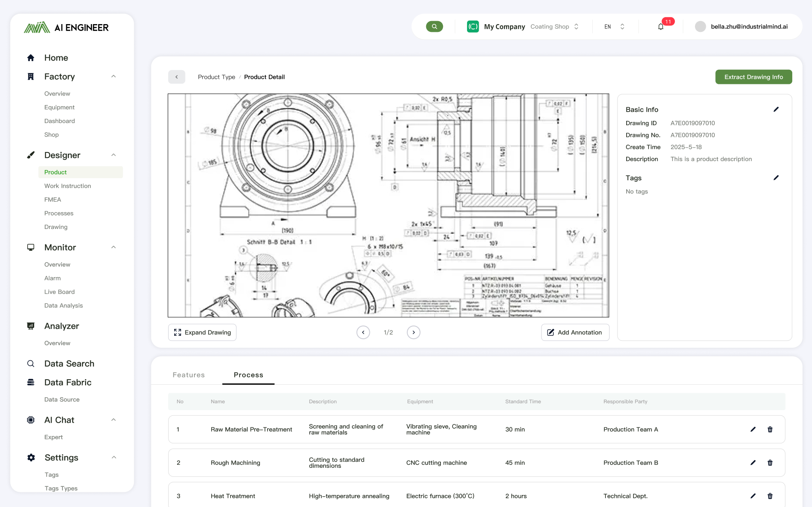Click the AI ENGINEER logo
The image size is (812, 507).
pos(66,28)
